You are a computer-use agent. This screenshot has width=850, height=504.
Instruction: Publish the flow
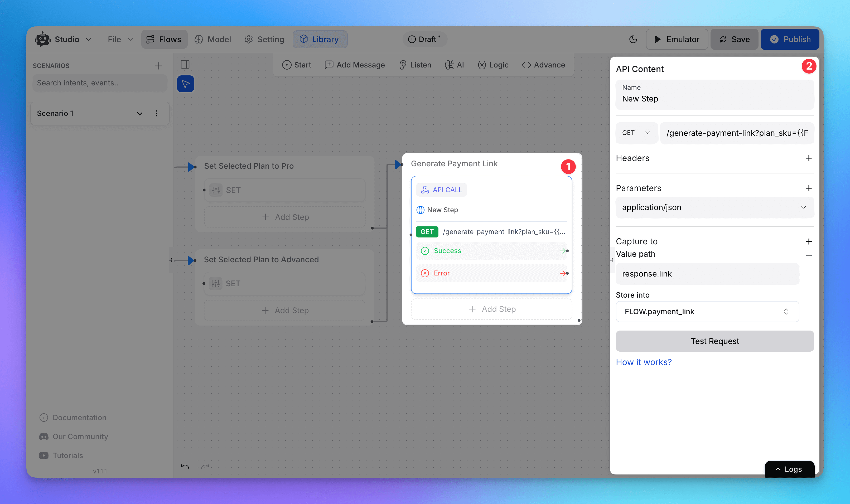[x=790, y=39]
